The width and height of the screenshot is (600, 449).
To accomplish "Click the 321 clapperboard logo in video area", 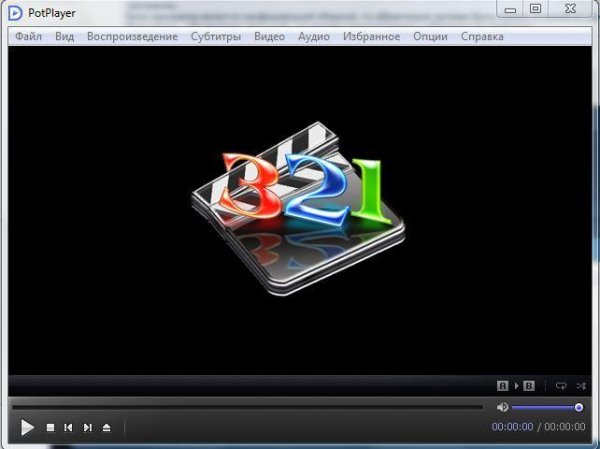I will 298,209.
